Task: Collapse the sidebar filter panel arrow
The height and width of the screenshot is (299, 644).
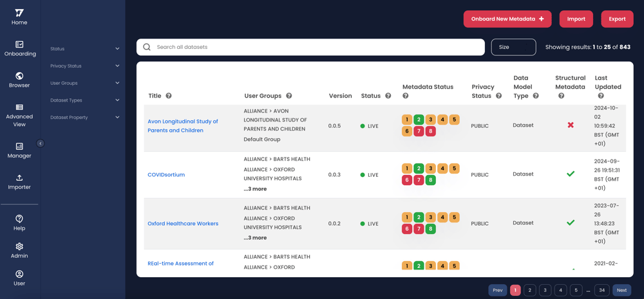Action: click(40, 143)
